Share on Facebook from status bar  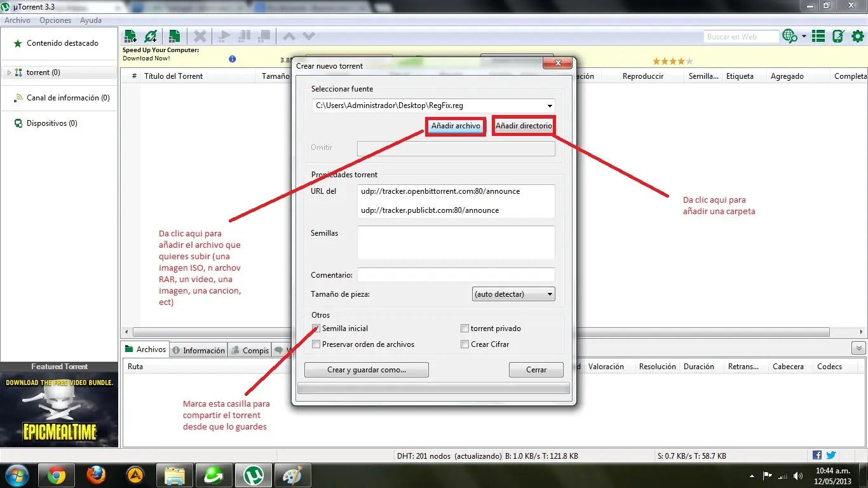pyautogui.click(x=817, y=456)
